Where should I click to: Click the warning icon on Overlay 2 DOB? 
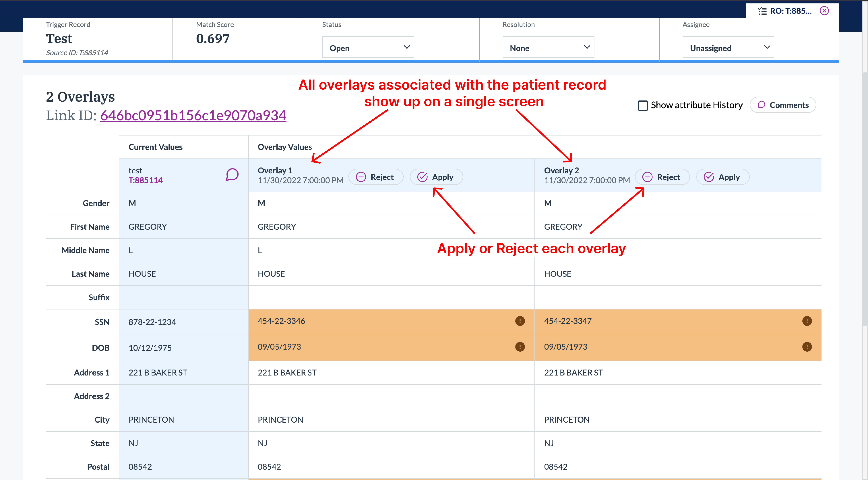[x=807, y=347]
